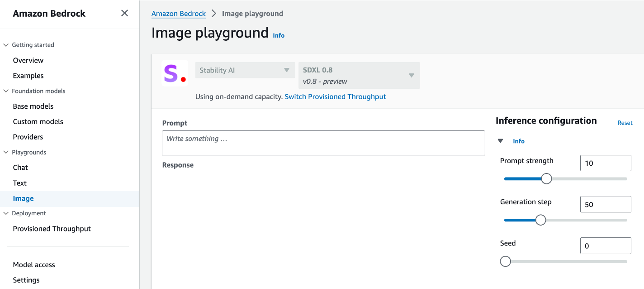This screenshot has height=289, width=644.
Task: Click the Prompt strength value field
Action: [x=606, y=163]
